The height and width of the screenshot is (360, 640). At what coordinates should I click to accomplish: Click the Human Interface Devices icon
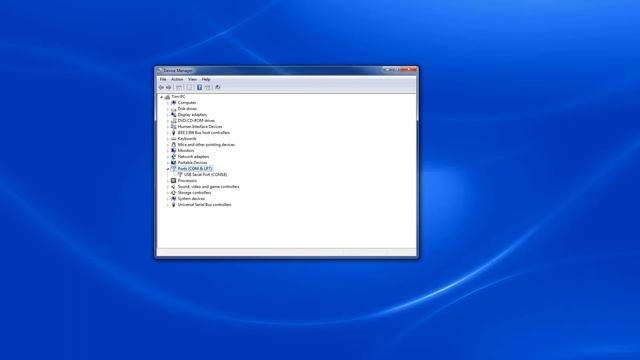(173, 127)
